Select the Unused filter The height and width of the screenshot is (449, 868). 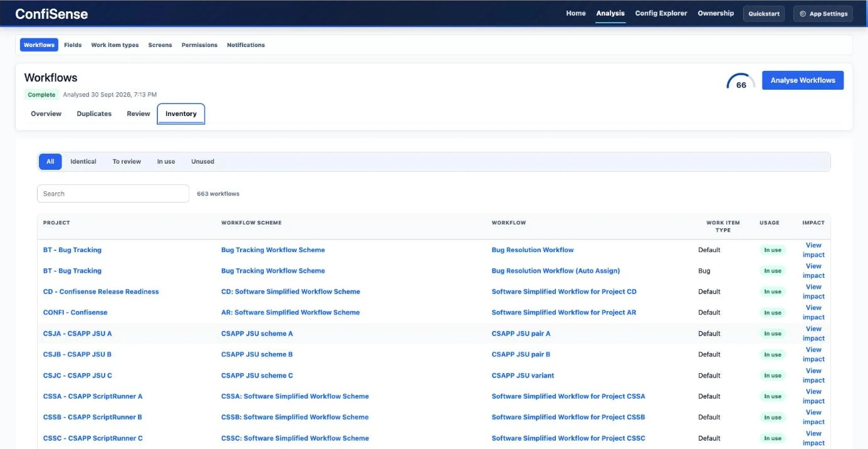pyautogui.click(x=202, y=162)
